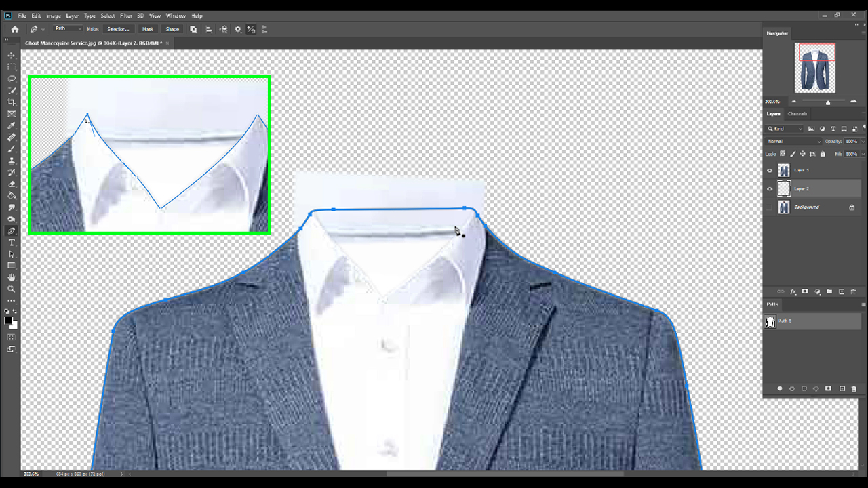Delete current path with trash icon
The width and height of the screenshot is (868, 488).
[x=854, y=388]
